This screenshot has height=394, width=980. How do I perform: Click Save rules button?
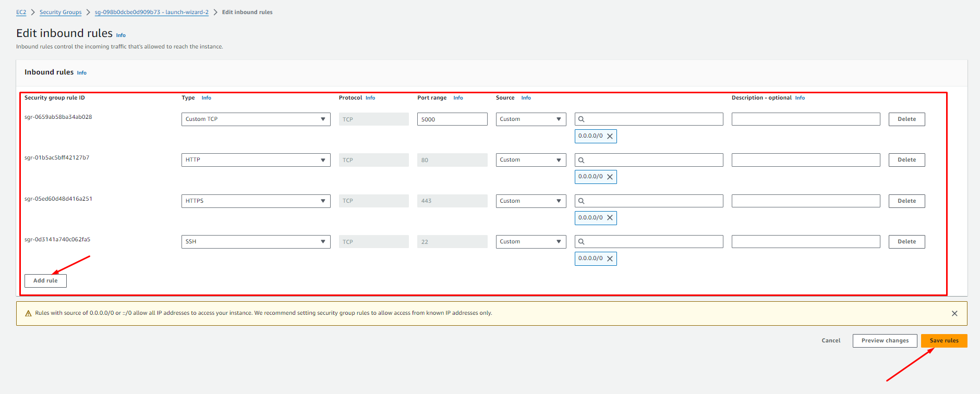(944, 341)
